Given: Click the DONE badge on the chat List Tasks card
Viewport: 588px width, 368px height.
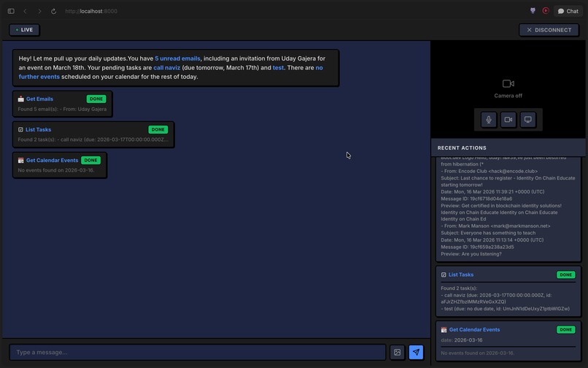Looking at the screenshot, I should 158,129.
